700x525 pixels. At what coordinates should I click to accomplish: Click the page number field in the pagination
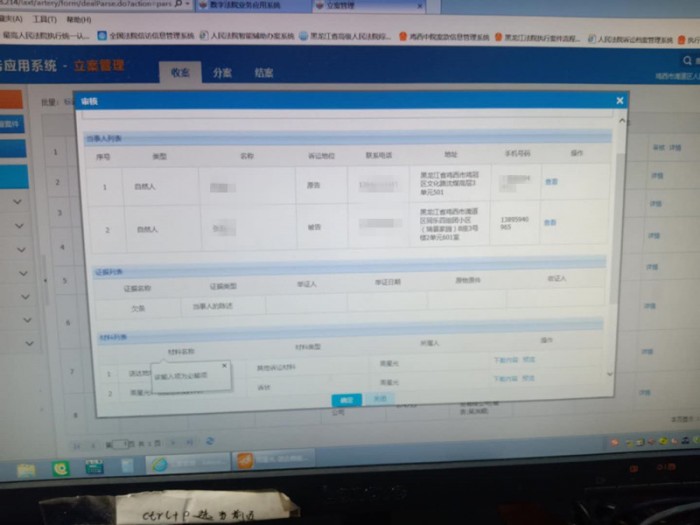[x=120, y=442]
